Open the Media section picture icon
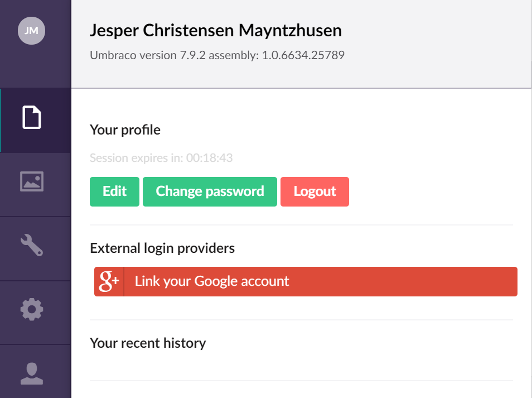This screenshot has width=532, height=398. pos(32,181)
